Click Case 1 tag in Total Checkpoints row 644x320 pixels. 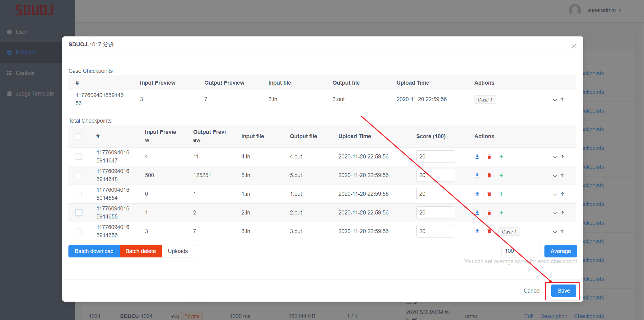click(x=509, y=232)
